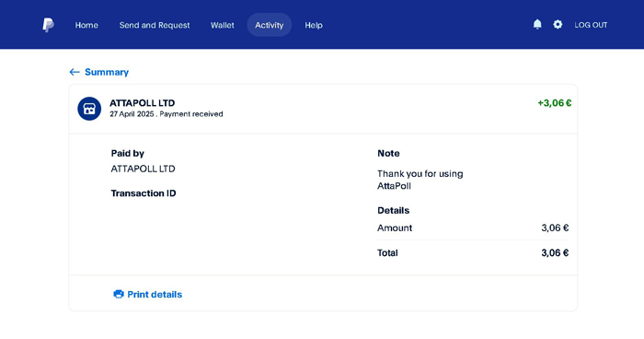Click the printer icon beside Print details

119,294
